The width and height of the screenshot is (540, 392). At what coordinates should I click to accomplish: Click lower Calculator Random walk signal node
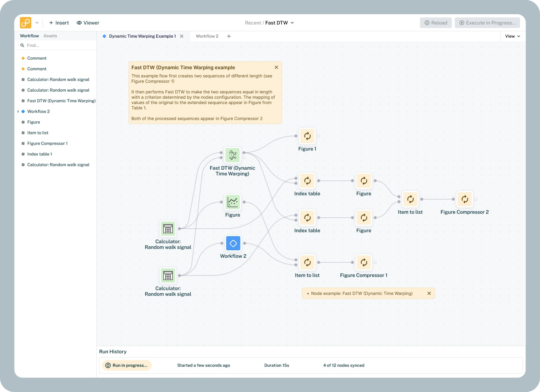[x=168, y=276]
